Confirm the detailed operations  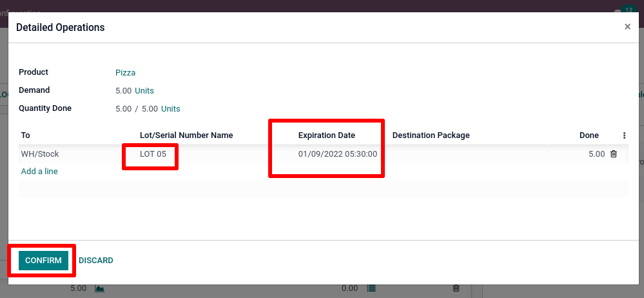[44, 260]
